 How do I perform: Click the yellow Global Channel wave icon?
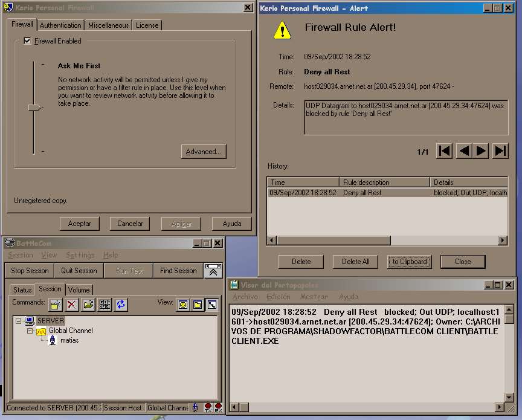[x=41, y=331]
